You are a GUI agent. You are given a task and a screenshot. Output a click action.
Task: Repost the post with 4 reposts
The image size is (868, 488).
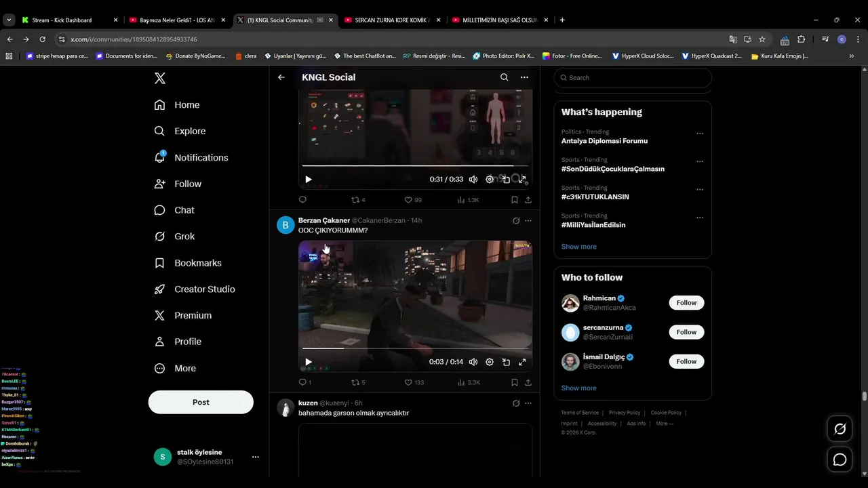(x=358, y=200)
